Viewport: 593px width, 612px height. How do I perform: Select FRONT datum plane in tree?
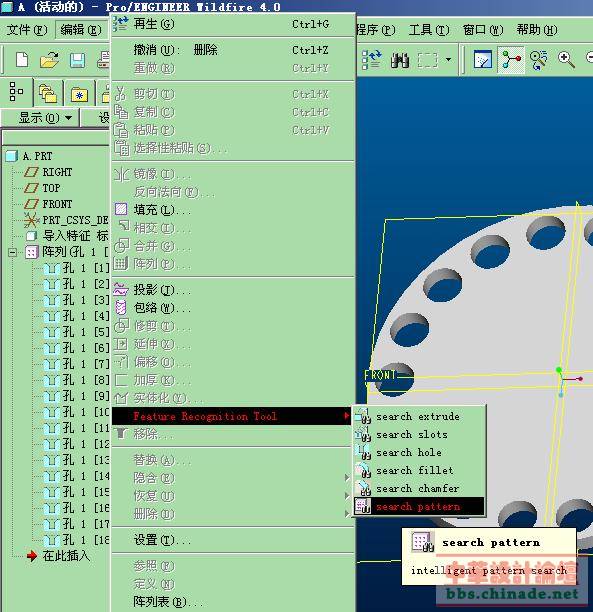pos(48,204)
